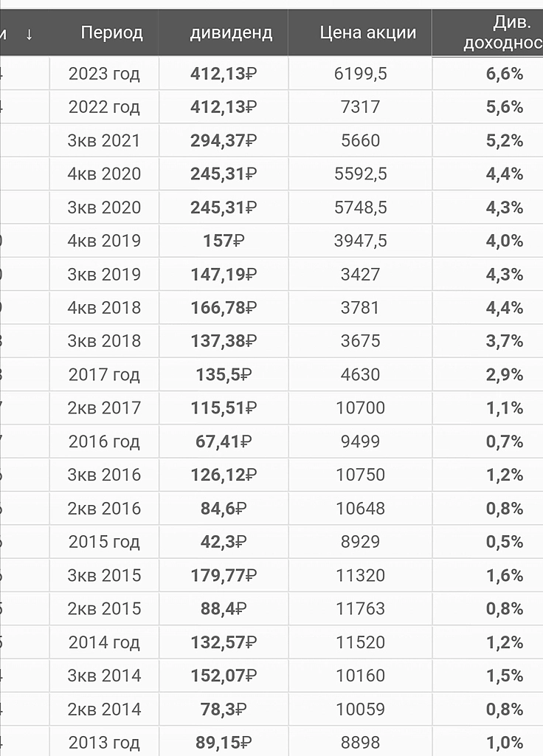Click the 157₽ dividend cell
Screen dimensions: 543x756
(x=224, y=241)
